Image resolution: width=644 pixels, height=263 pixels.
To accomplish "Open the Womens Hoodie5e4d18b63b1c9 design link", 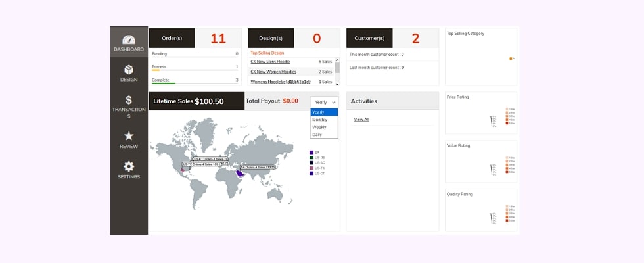I will pos(281,82).
